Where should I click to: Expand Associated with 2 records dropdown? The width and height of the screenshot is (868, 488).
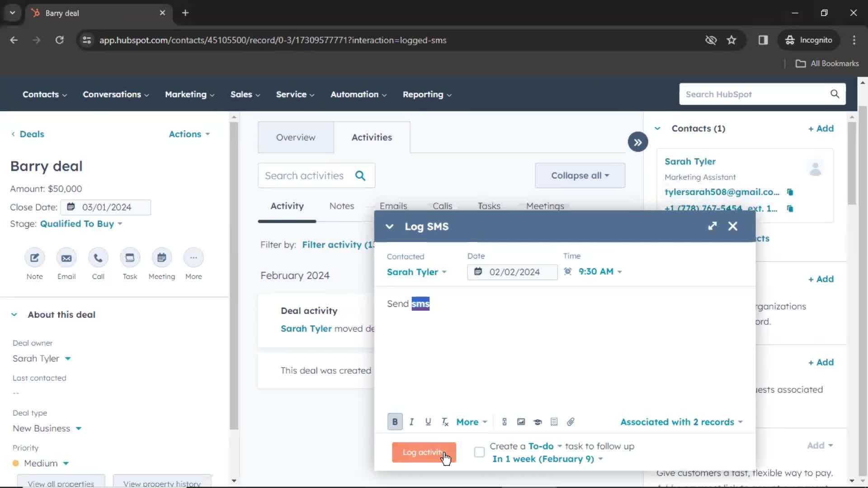pyautogui.click(x=681, y=422)
